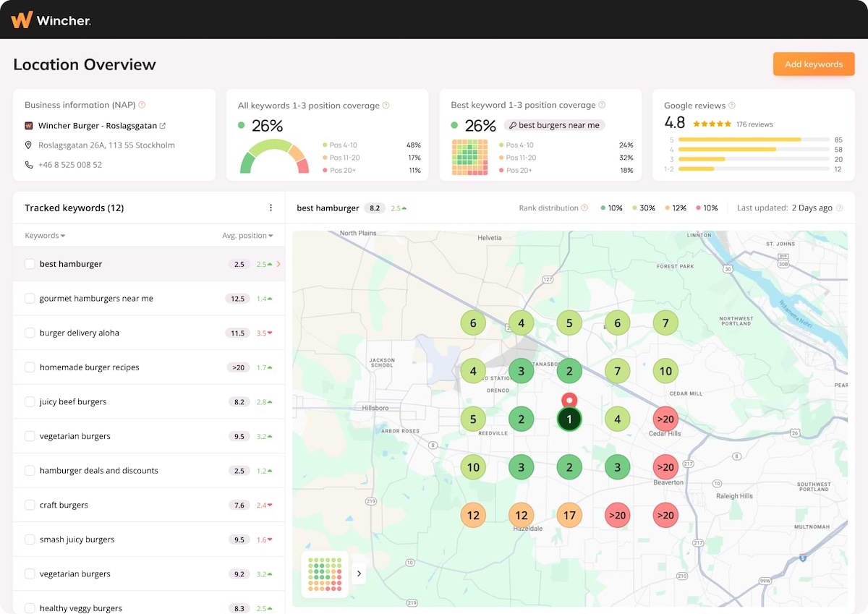Open Best keyword coverage help icon

pos(602,105)
